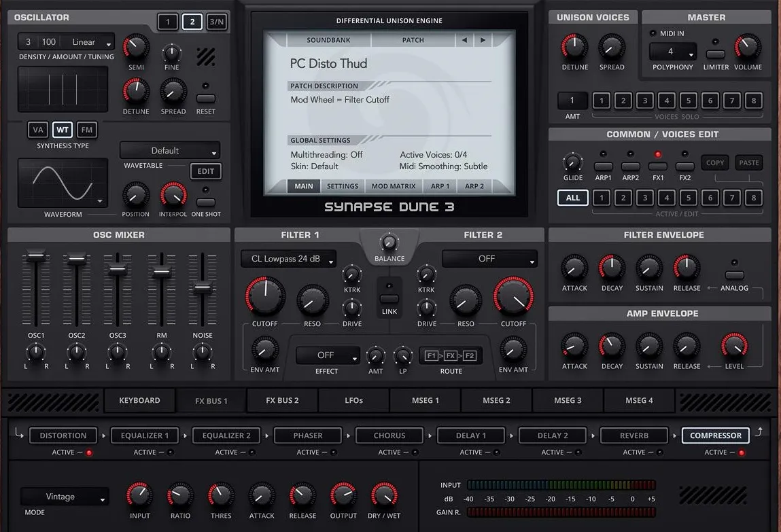Screen dimensions: 781x532
Task: Toggle the DISTORTION active LED
Action: point(89,453)
